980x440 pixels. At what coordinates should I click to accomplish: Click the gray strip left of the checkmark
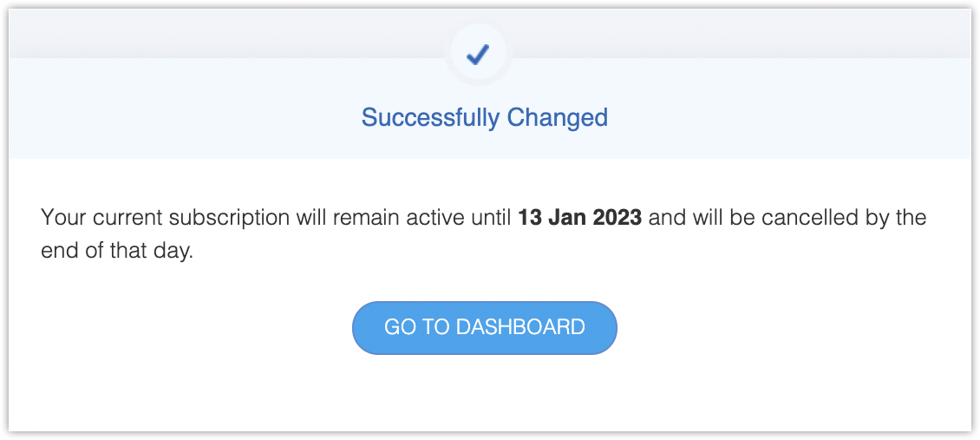pyautogui.click(x=217, y=35)
